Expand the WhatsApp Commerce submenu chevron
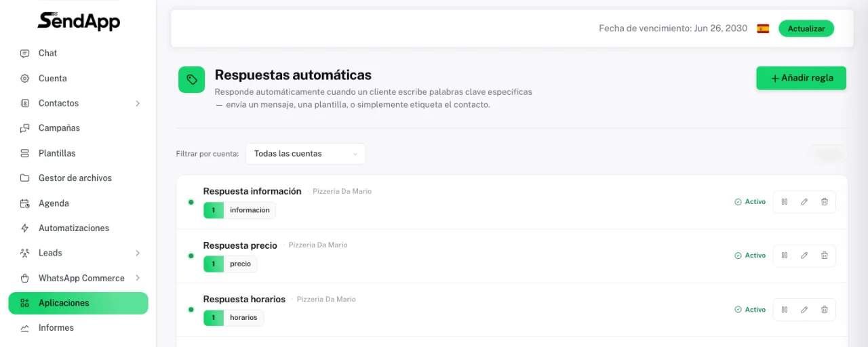Viewport: 868px width, 347px height. coord(138,278)
